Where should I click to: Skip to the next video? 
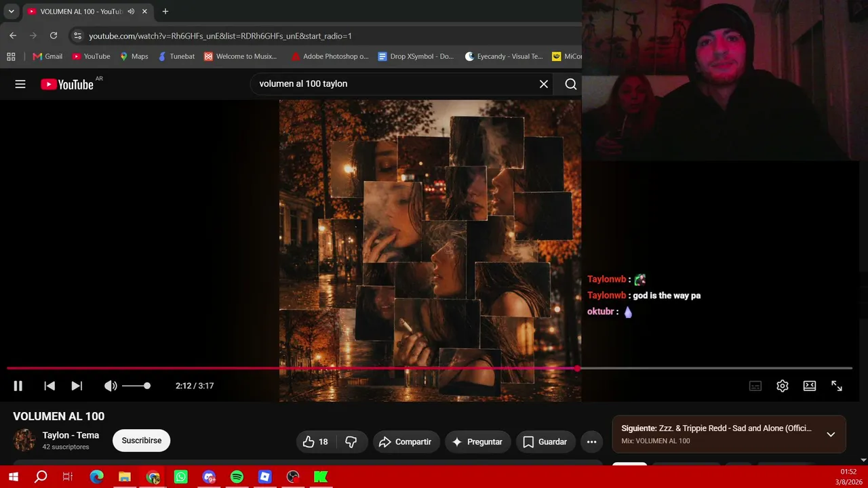[77, 386]
